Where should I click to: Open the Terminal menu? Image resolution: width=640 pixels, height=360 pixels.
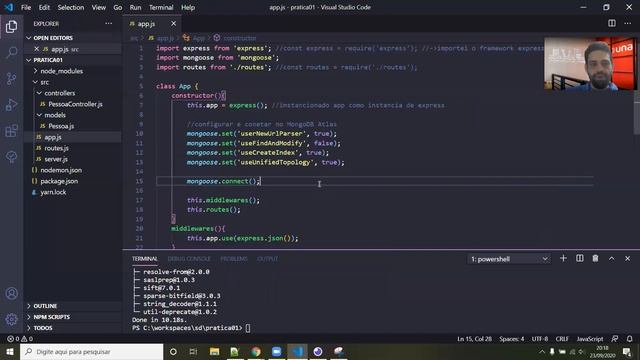pyautogui.click(x=161, y=7)
